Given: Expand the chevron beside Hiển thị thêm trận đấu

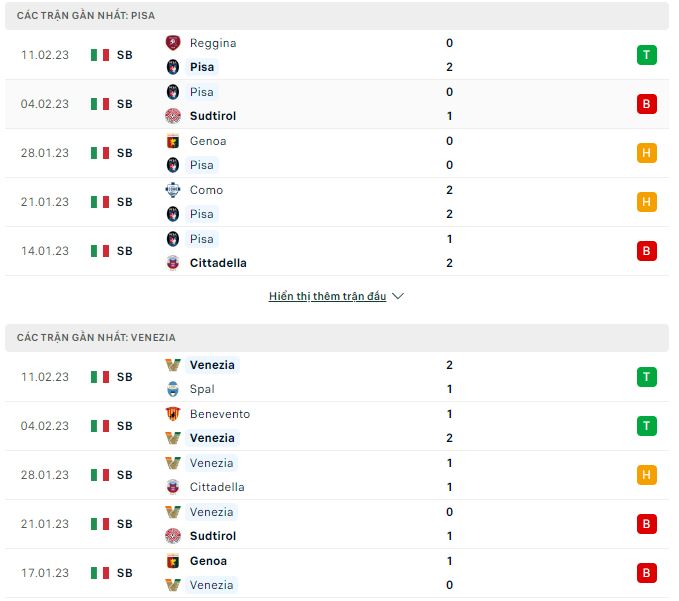Looking at the screenshot, I should [x=398, y=297].
